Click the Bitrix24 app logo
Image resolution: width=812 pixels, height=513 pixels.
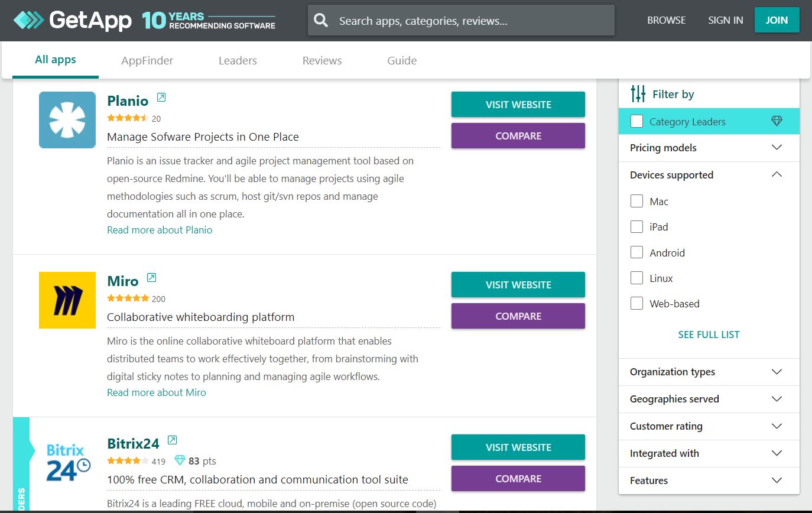(x=67, y=463)
